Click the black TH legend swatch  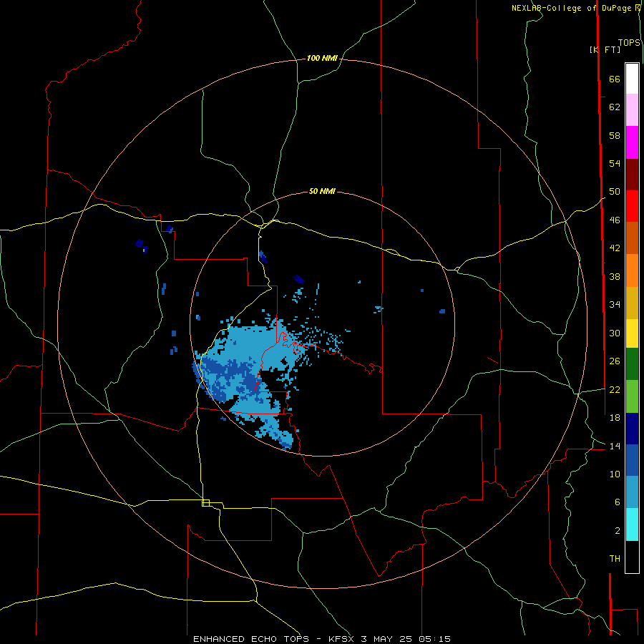[632, 557]
